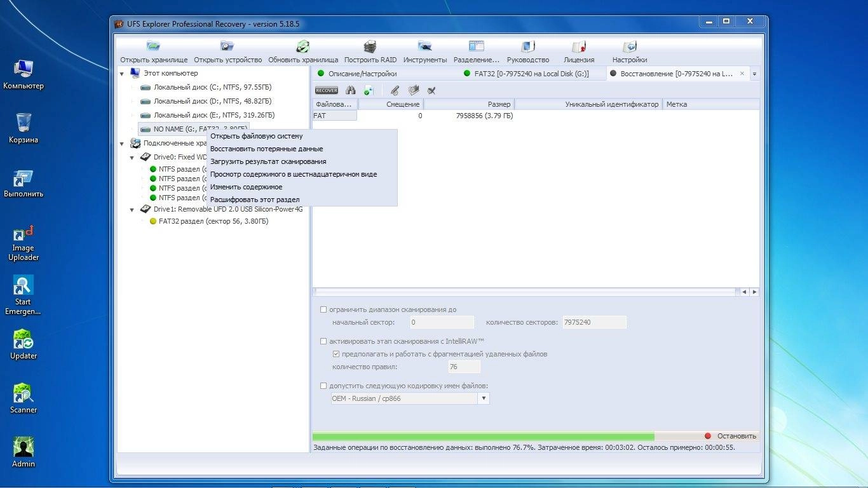Open the Scanner desktop shortcut
This screenshot has width=868, height=488.
24,398
